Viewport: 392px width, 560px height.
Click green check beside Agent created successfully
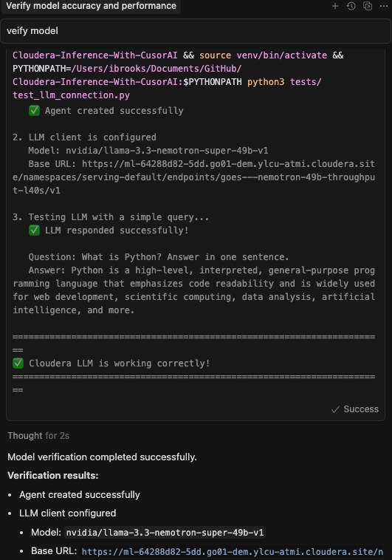34,111
